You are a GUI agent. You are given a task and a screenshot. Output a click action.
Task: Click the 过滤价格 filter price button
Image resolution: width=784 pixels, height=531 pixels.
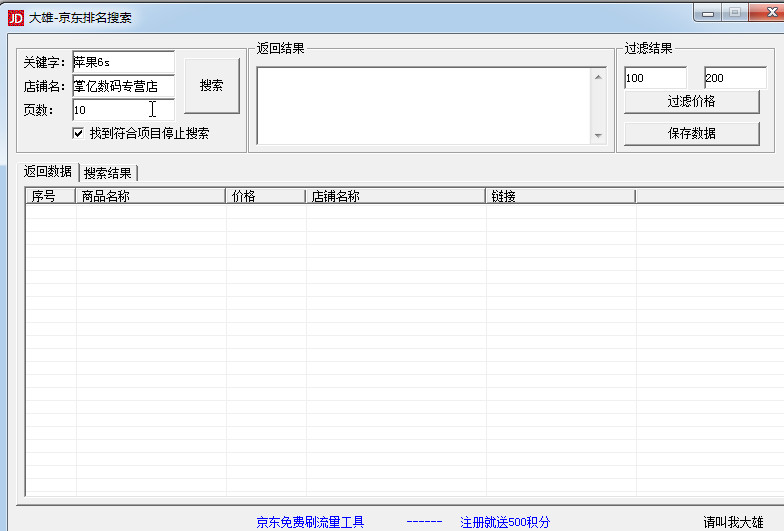[x=692, y=102]
